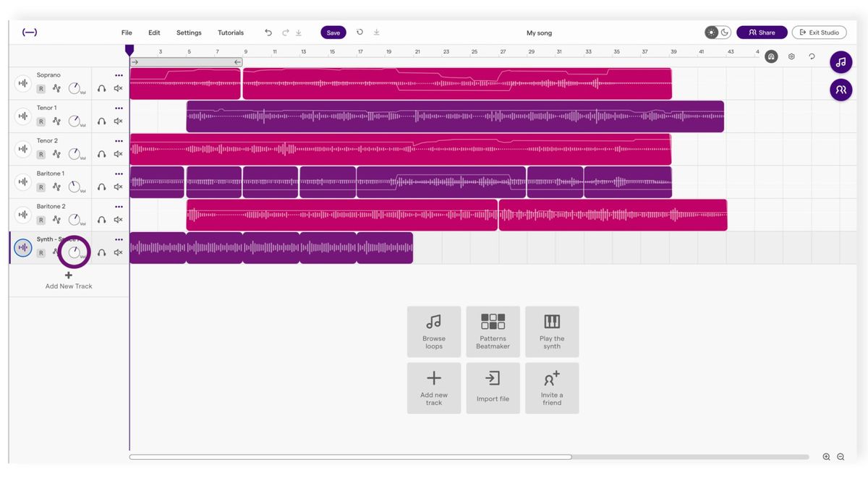Open the settings gear above the timeline

click(791, 56)
